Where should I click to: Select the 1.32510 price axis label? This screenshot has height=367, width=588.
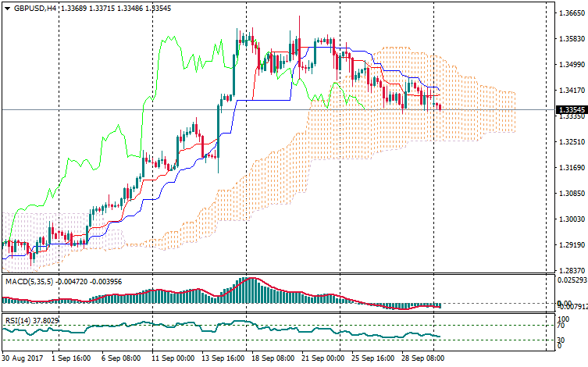click(568, 142)
